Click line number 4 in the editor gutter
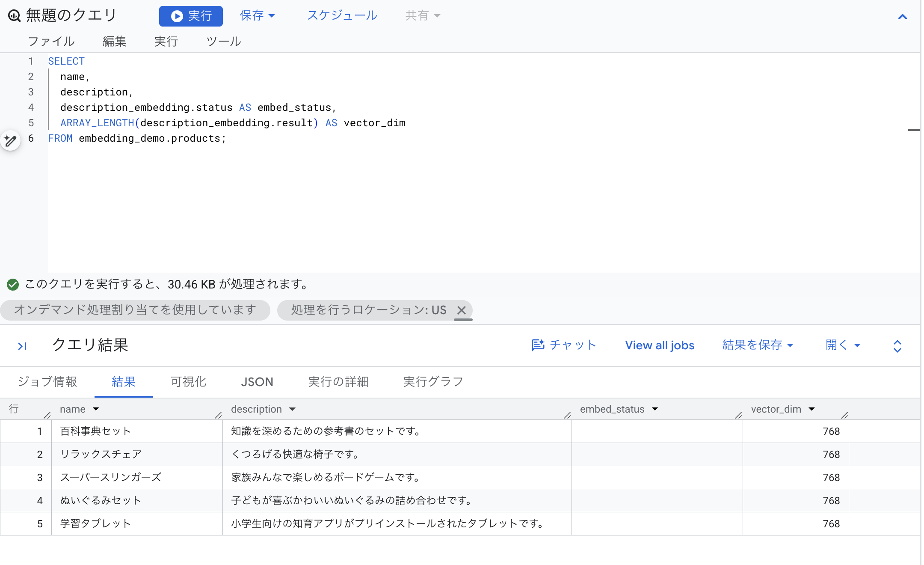This screenshot has height=565, width=924. (x=31, y=107)
